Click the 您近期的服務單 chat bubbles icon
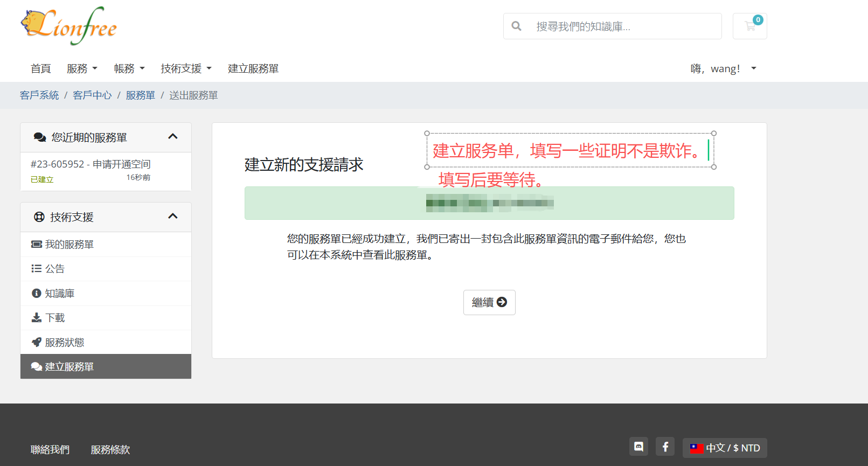This screenshot has width=868, height=466. click(40, 137)
